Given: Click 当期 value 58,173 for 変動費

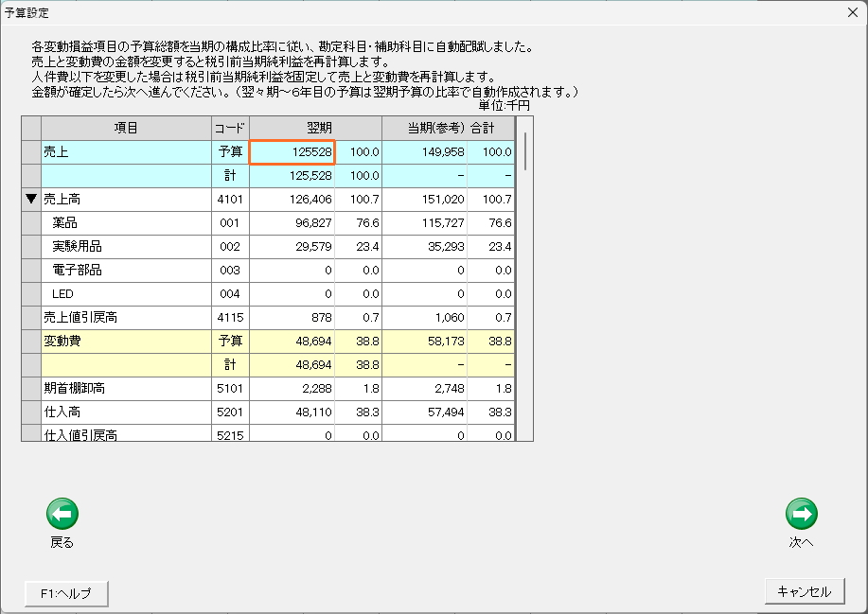Looking at the screenshot, I should point(425,342).
